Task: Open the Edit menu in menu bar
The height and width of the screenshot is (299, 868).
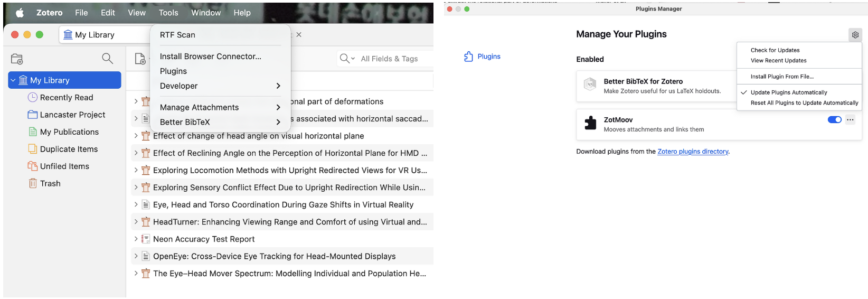Action: [x=108, y=13]
